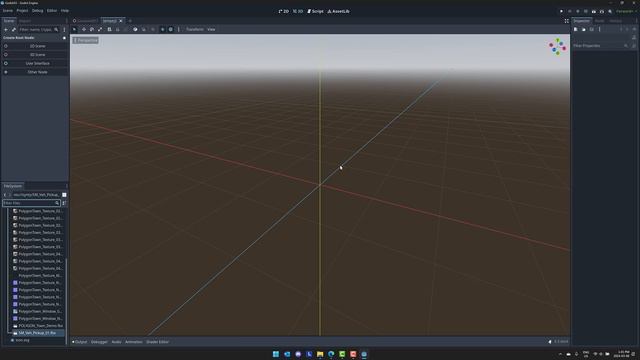Open the Project menu
This screenshot has width=640, height=360.
[22, 11]
